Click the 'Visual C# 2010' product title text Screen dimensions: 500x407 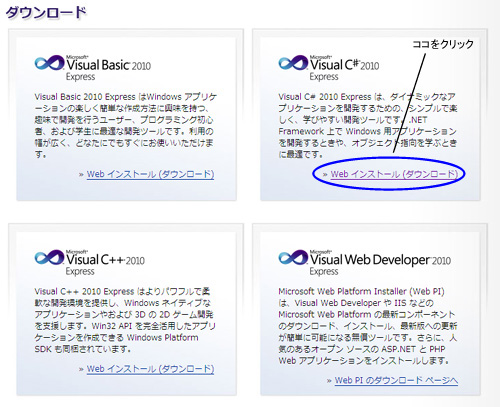345,64
